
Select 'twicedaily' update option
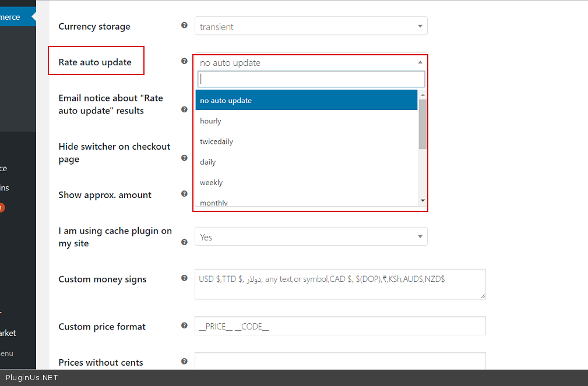point(307,141)
